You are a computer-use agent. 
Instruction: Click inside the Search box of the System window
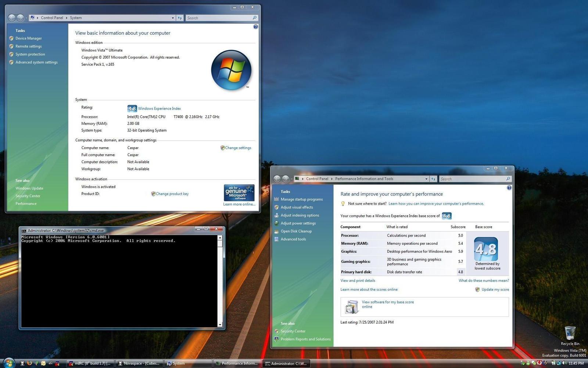coord(220,18)
